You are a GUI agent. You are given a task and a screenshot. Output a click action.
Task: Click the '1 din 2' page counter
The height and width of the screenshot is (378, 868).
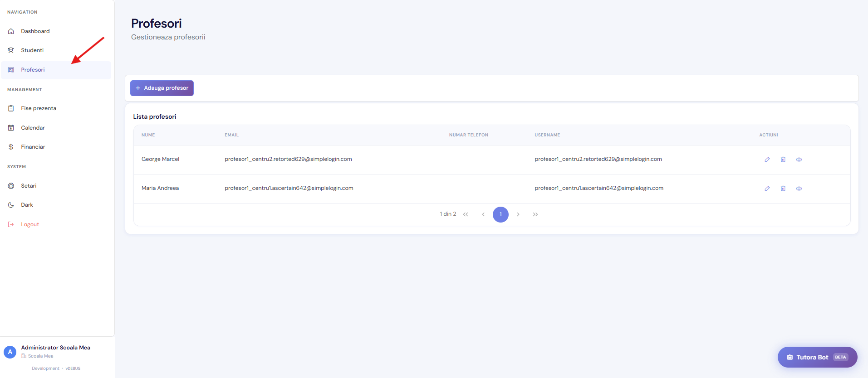[x=448, y=214]
